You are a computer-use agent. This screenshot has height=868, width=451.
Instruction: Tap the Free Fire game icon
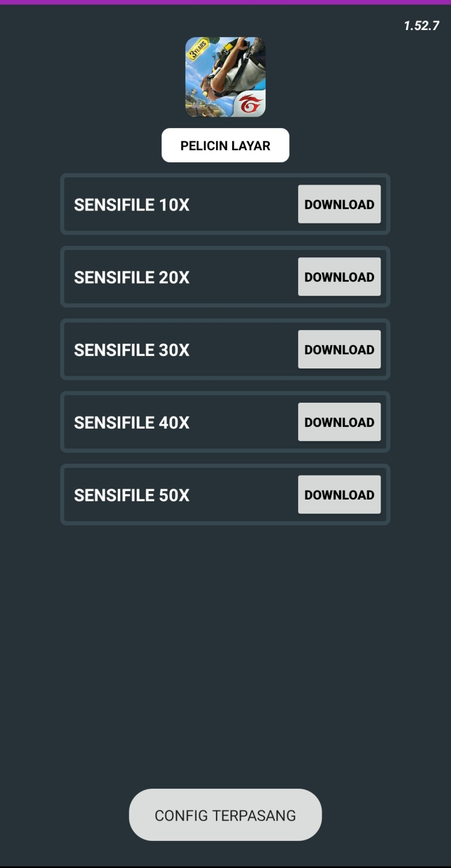(x=225, y=77)
